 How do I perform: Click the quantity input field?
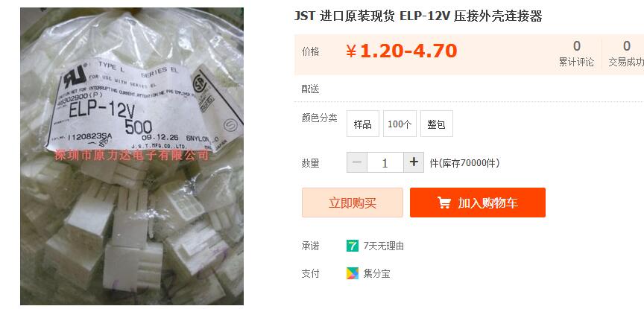[385, 162]
